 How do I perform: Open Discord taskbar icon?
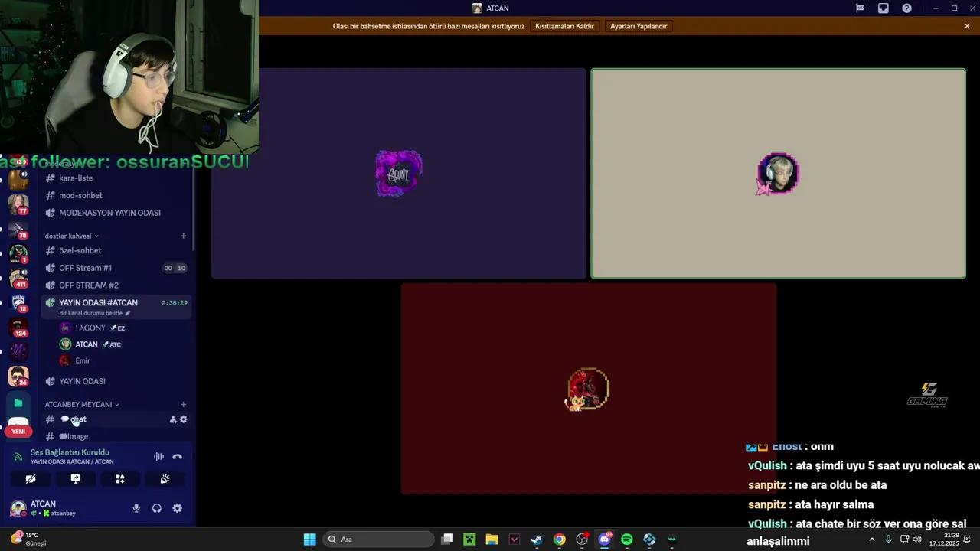[x=605, y=540]
